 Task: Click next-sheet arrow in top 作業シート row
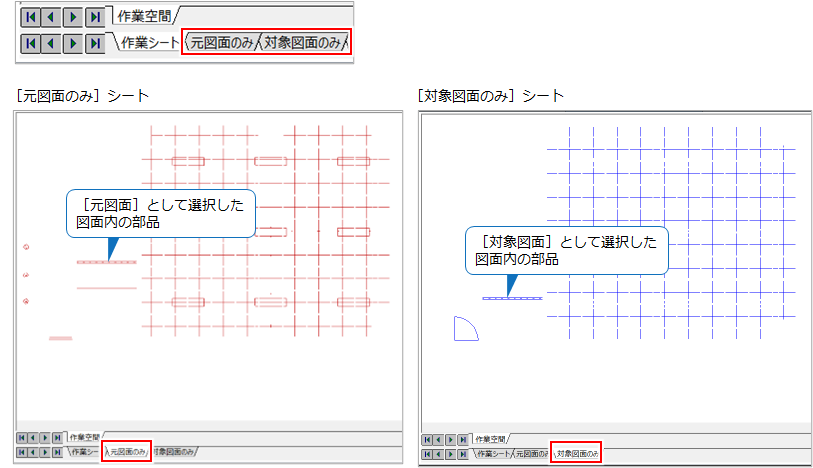coord(72,43)
